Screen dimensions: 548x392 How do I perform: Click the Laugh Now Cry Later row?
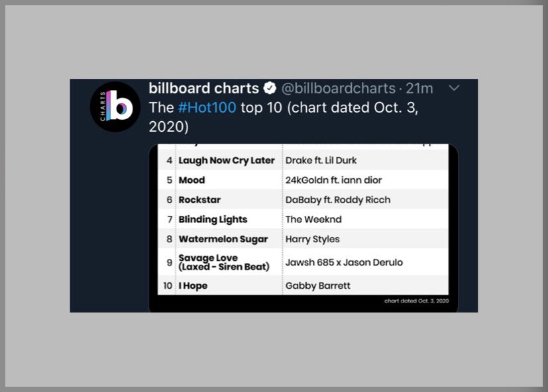303,160
